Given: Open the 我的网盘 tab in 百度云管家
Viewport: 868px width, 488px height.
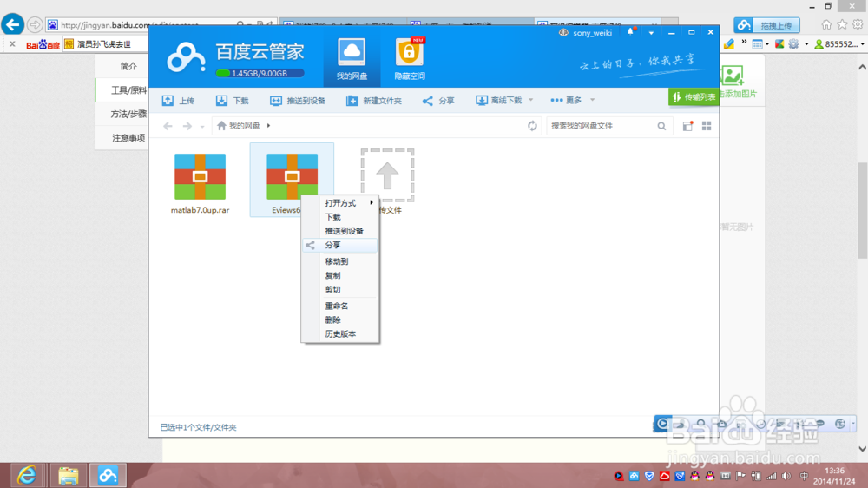Looking at the screenshot, I should [x=352, y=60].
